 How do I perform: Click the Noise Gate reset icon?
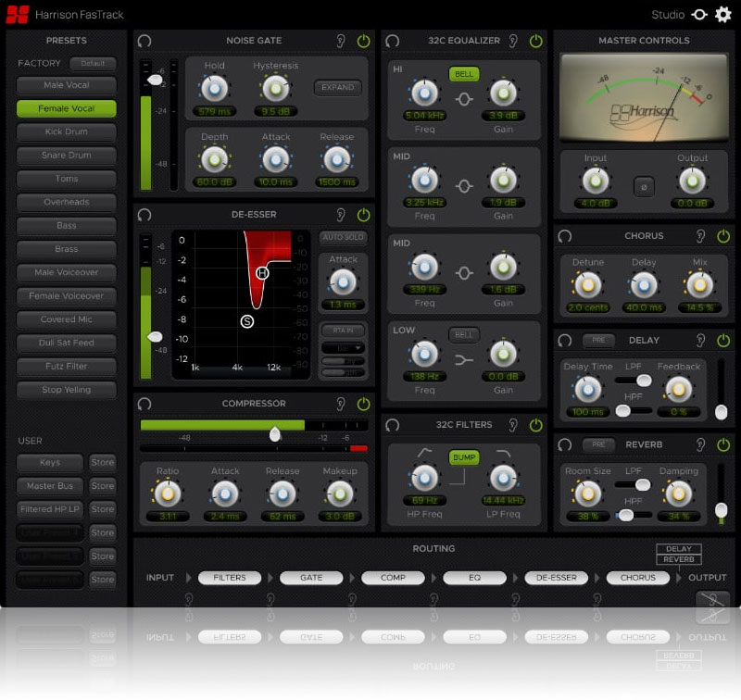pos(144,41)
